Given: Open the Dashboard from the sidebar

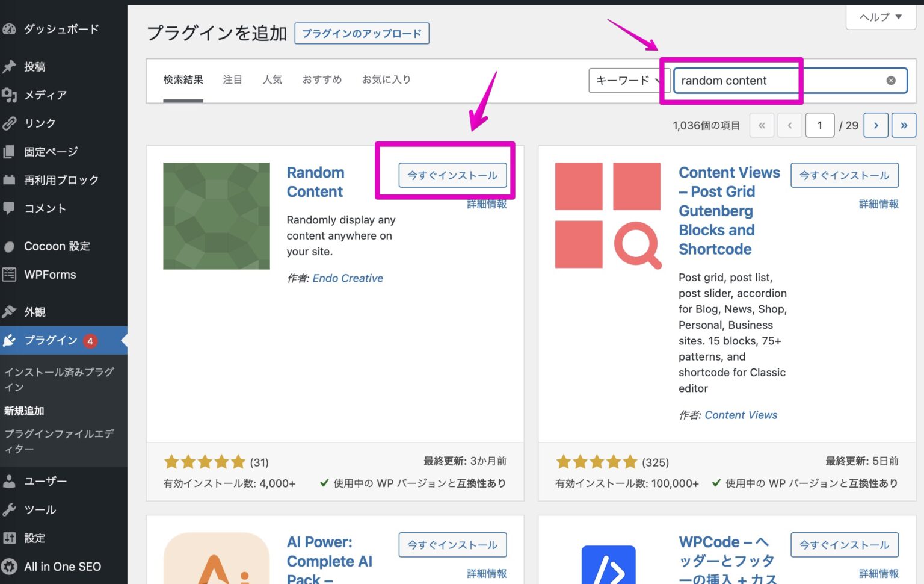Looking at the screenshot, I should (x=54, y=28).
